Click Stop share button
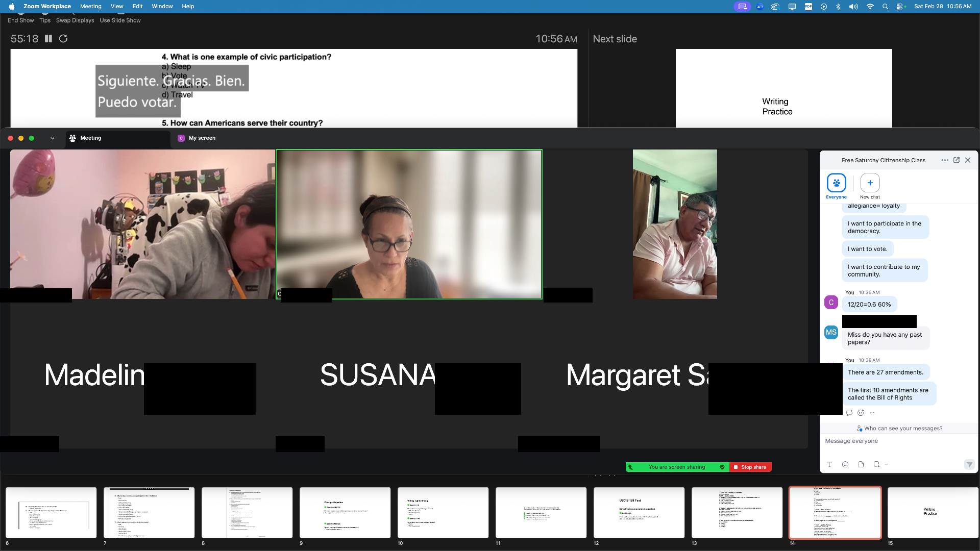 click(x=750, y=467)
